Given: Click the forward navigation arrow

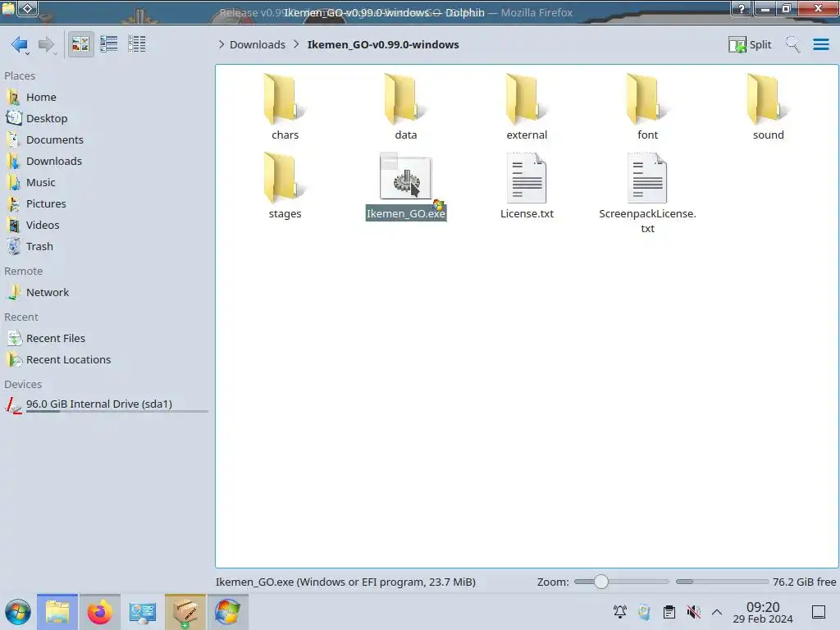Looking at the screenshot, I should pos(47,44).
